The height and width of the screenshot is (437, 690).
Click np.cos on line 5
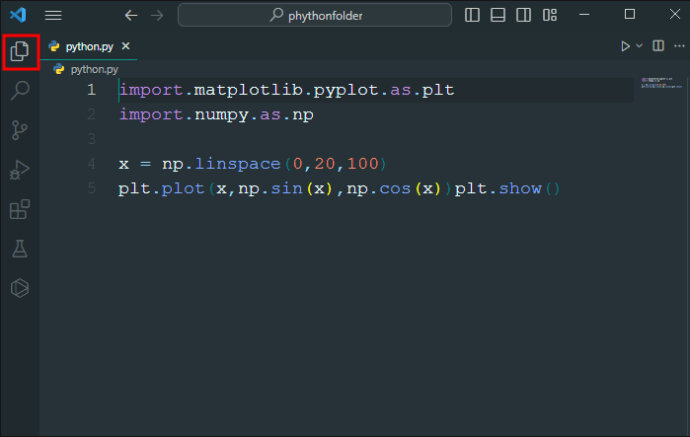pos(379,189)
